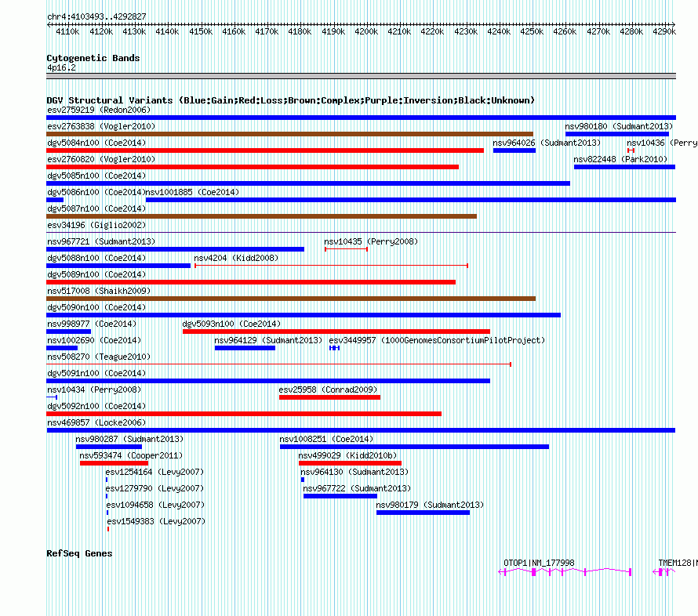
Task: Open the dgv5092n100 (Coe2014) label
Action: point(96,406)
